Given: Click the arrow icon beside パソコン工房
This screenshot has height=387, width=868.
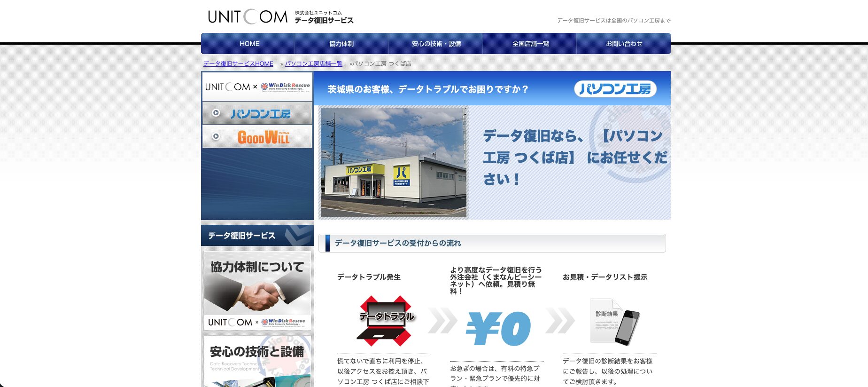Looking at the screenshot, I should 216,113.
